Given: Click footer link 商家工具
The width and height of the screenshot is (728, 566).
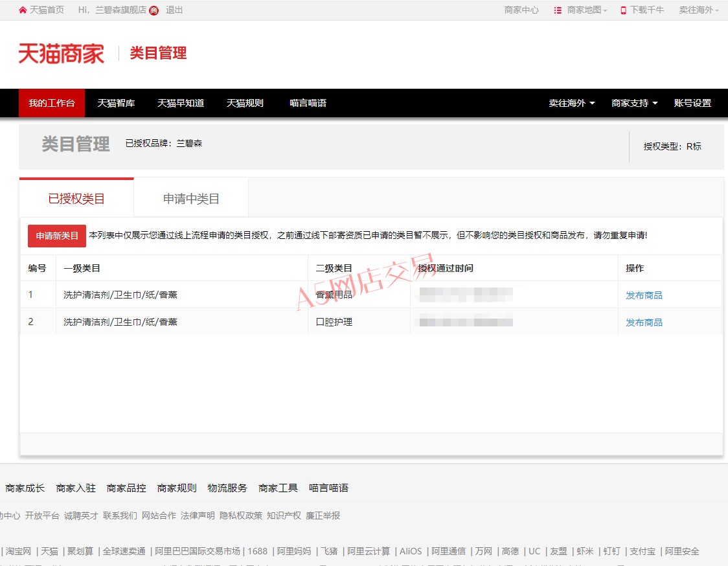Looking at the screenshot, I should tap(278, 488).
